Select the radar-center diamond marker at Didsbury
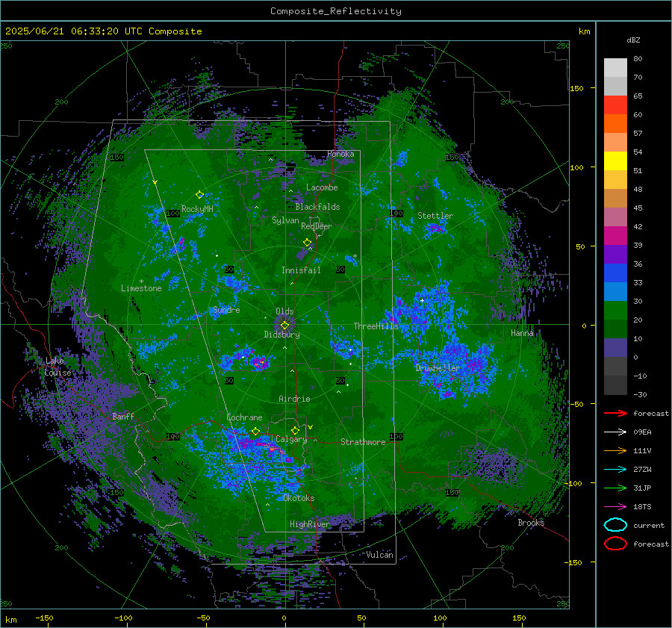Screen dimensions: 672x628 click(x=284, y=326)
